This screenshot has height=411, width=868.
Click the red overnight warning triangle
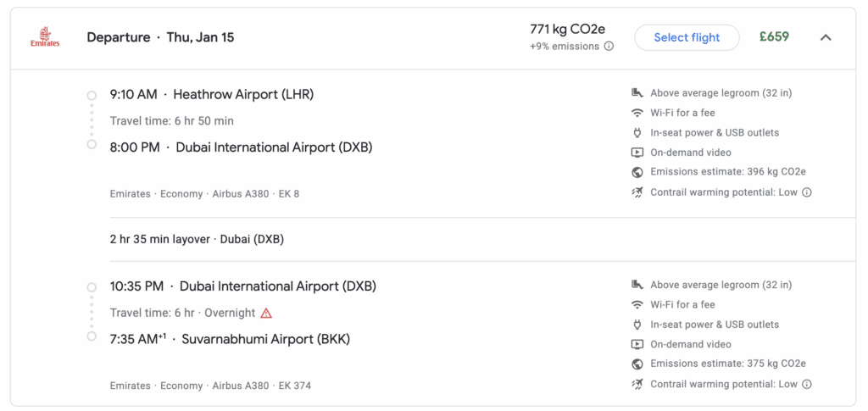[266, 313]
